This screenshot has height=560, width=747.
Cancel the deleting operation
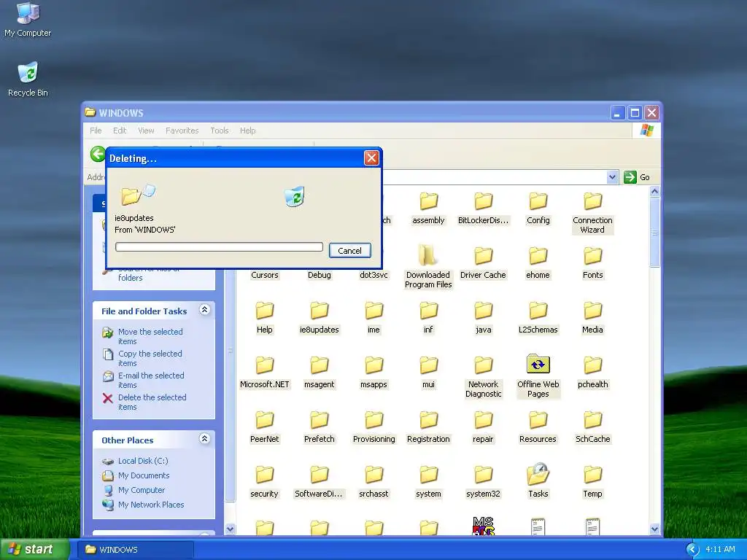click(349, 251)
